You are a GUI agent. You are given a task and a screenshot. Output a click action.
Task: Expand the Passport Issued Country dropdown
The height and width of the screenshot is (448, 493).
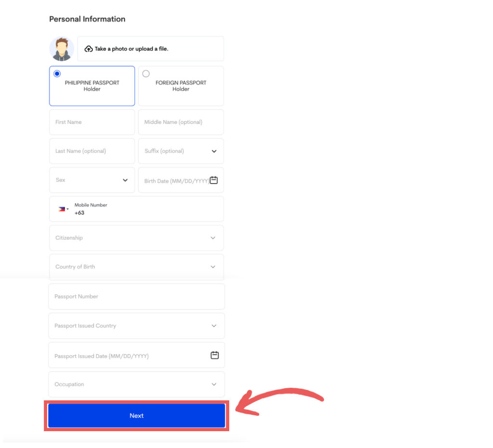click(x=136, y=326)
